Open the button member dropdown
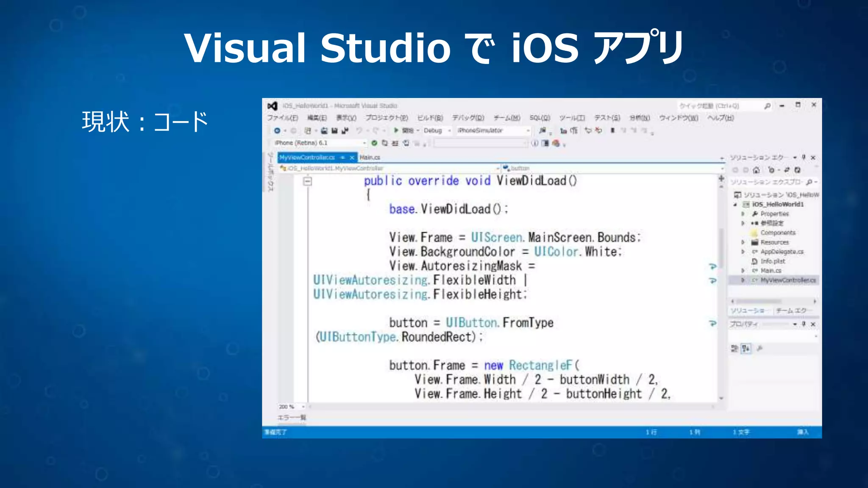This screenshot has height=488, width=868. [x=613, y=168]
